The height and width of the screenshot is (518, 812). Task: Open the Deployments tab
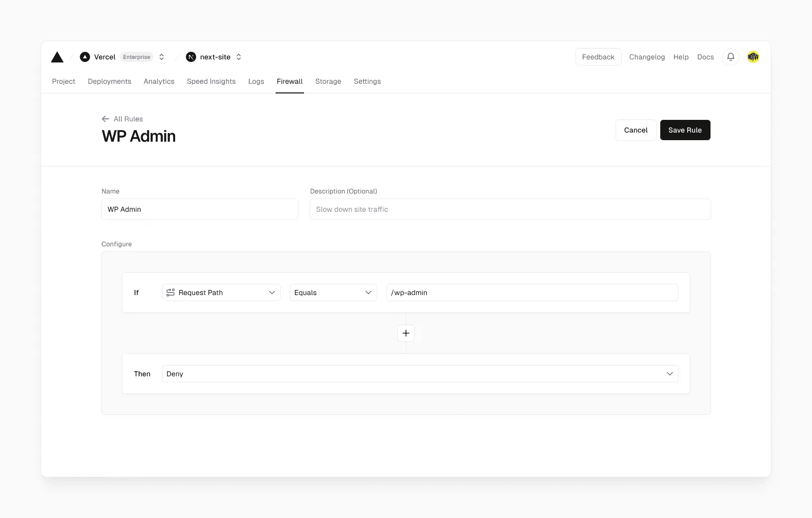[109, 81]
